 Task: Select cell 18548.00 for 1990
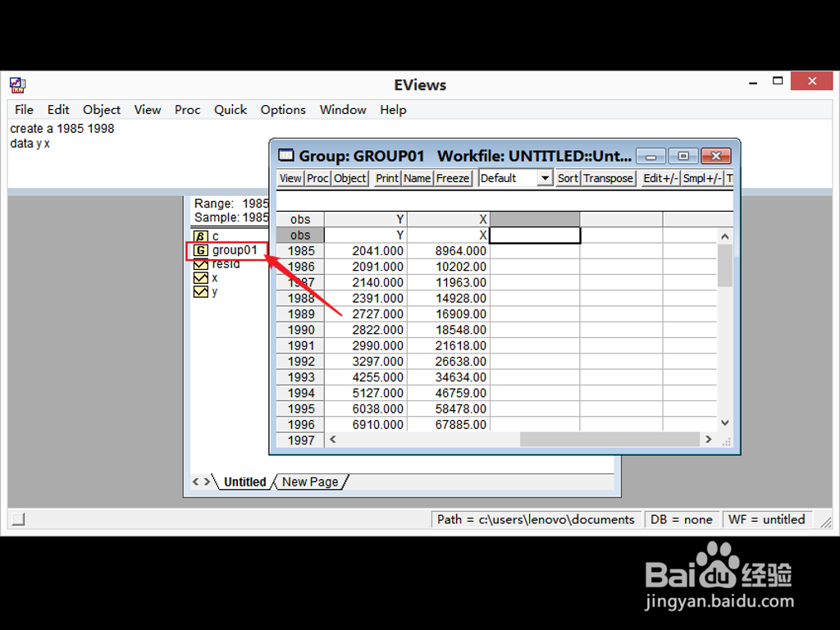[449, 330]
